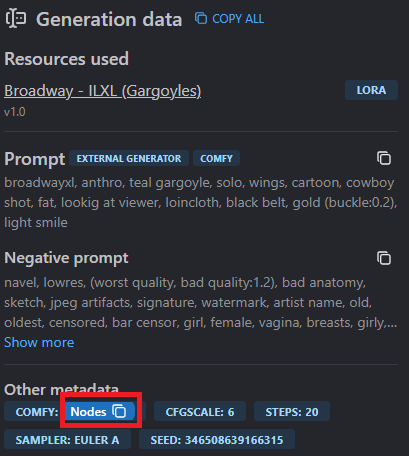Click the SAMPLER: EULER A tag
This screenshot has height=456, width=409.
(x=67, y=439)
